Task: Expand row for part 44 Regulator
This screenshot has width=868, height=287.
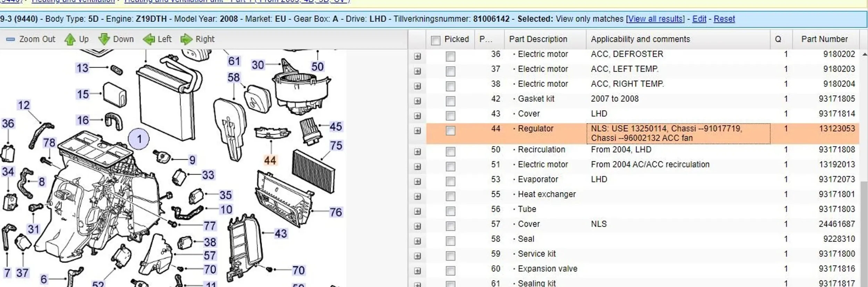Action: pyautogui.click(x=417, y=131)
